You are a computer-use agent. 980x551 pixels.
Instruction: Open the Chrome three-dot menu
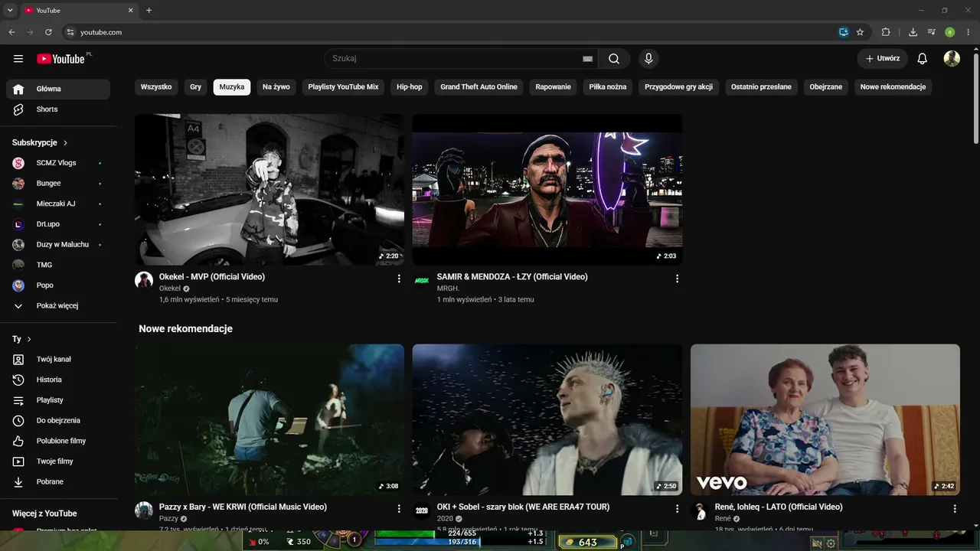[x=968, y=32]
